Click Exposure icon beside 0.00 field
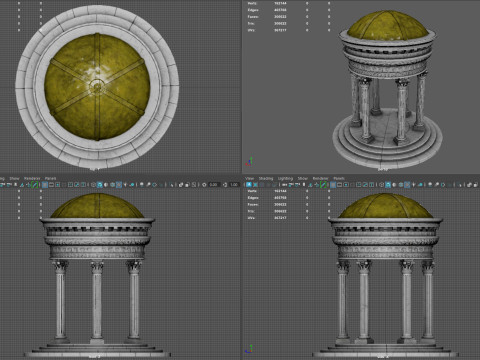The image size is (480, 360). 204,184
